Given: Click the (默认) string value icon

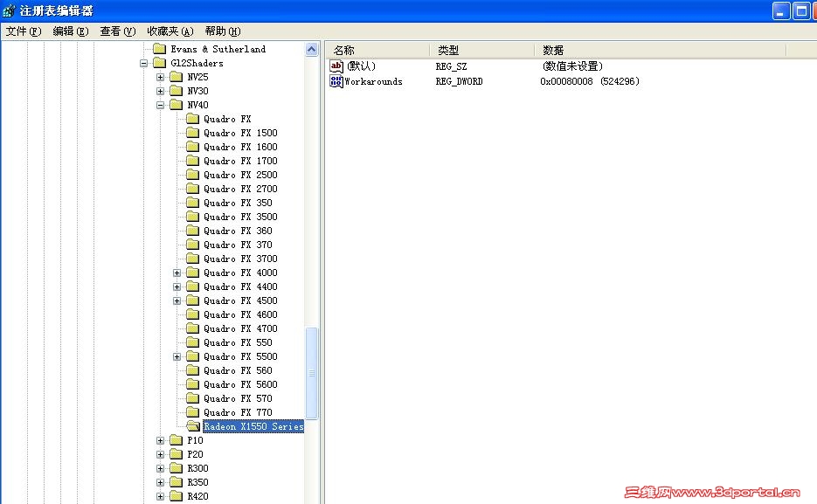Looking at the screenshot, I should (336, 66).
